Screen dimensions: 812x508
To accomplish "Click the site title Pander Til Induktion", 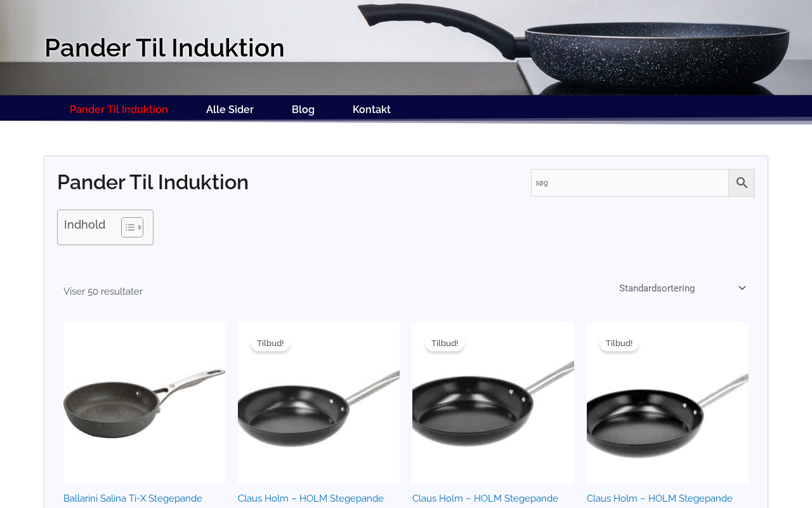I will (x=164, y=48).
